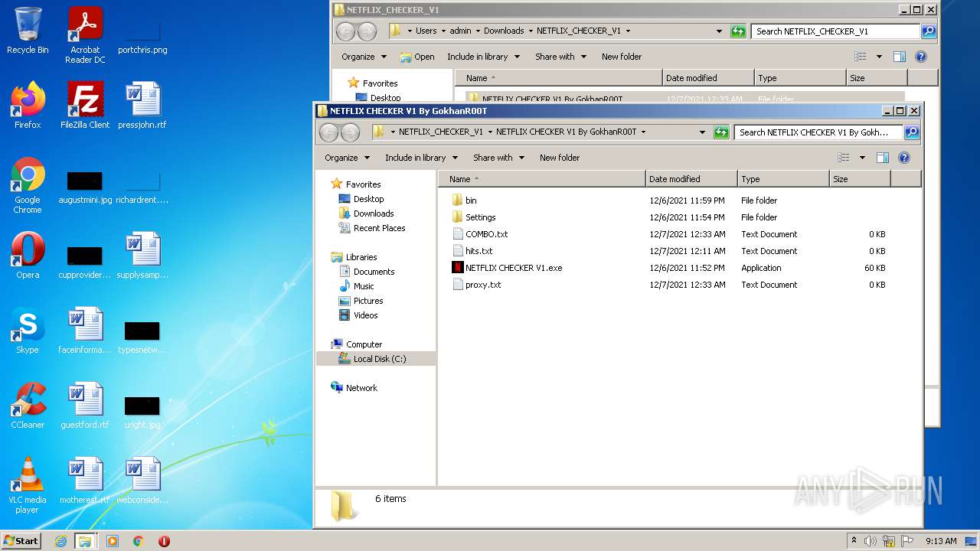
Task: Open Internet Explorer from the taskbar
Action: pyautogui.click(x=60, y=541)
